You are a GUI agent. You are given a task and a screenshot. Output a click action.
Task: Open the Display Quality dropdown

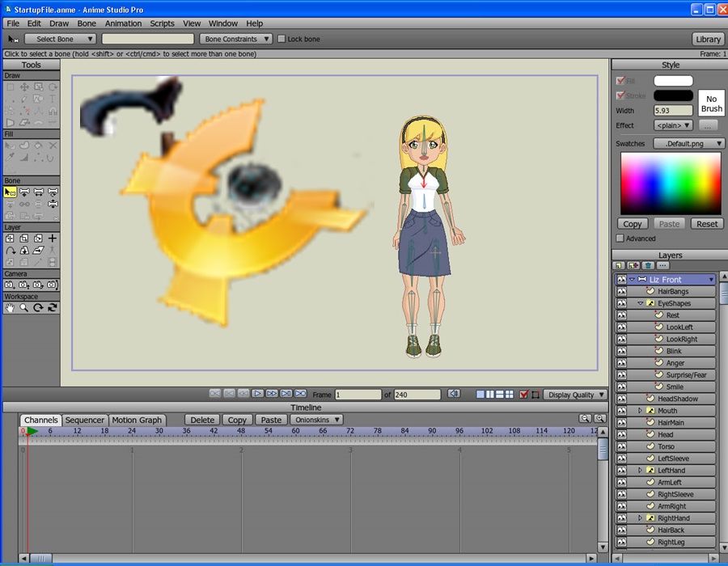(575, 395)
